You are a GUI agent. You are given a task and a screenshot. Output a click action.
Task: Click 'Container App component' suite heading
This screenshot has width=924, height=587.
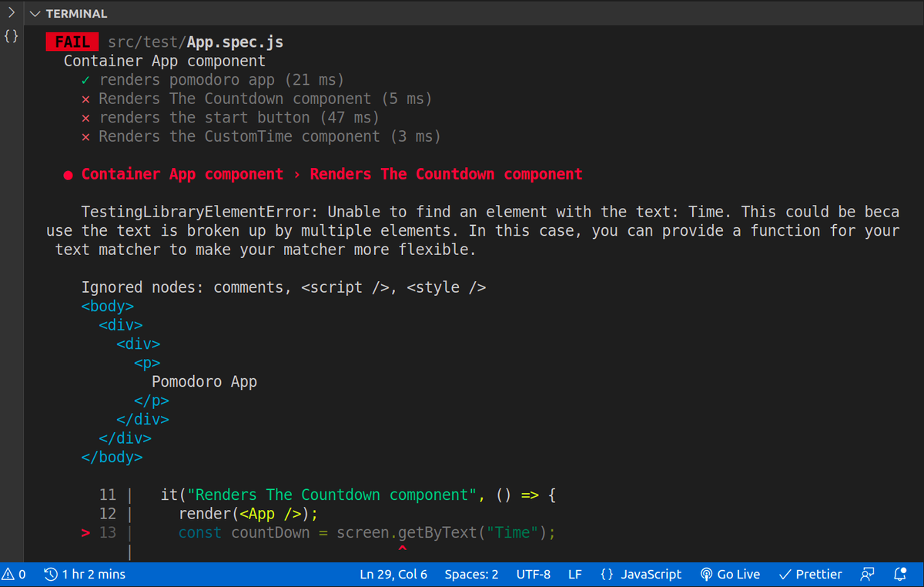(x=164, y=61)
